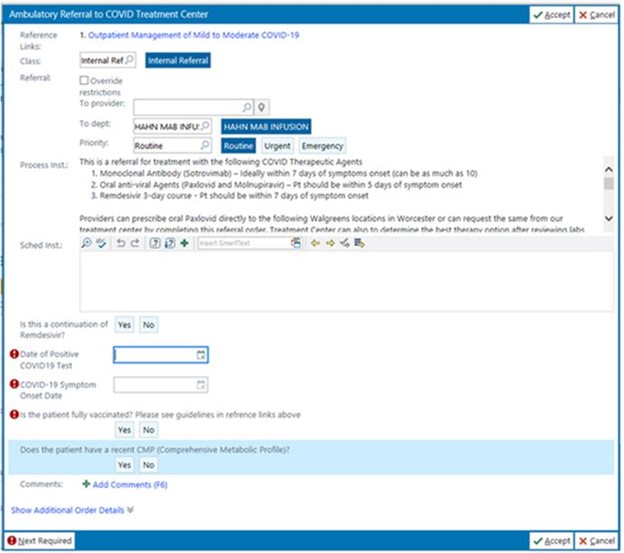Open calendar picker for COVID-19 Symptom Onset Date
This screenshot has height=553, width=624.
(x=201, y=384)
